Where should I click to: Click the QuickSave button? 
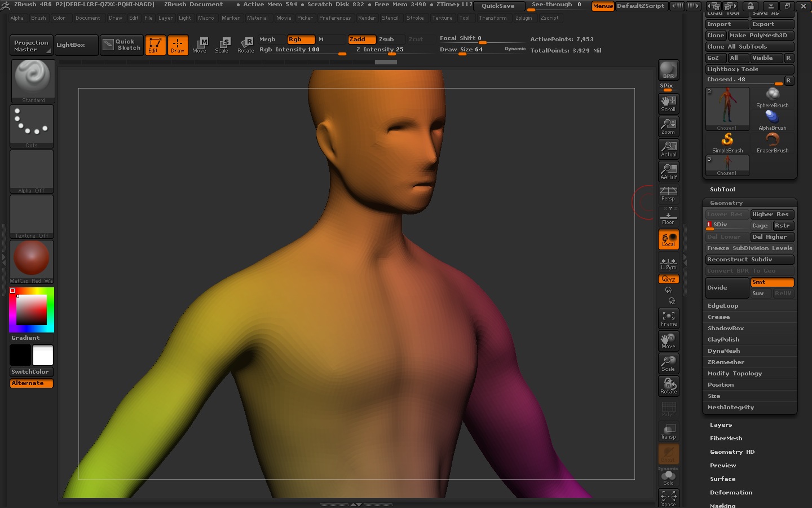click(x=498, y=6)
